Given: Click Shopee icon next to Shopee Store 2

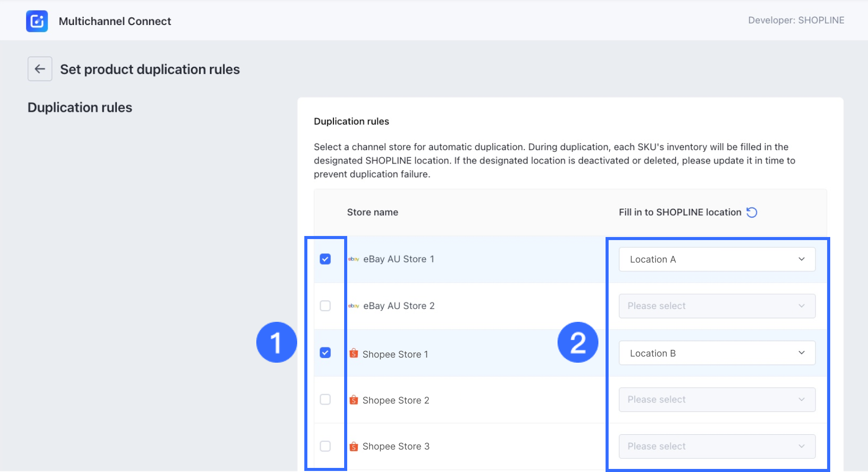Looking at the screenshot, I should point(353,400).
